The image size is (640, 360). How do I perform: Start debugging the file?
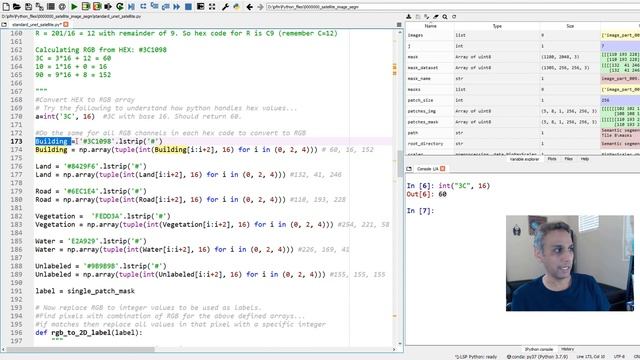131,7
